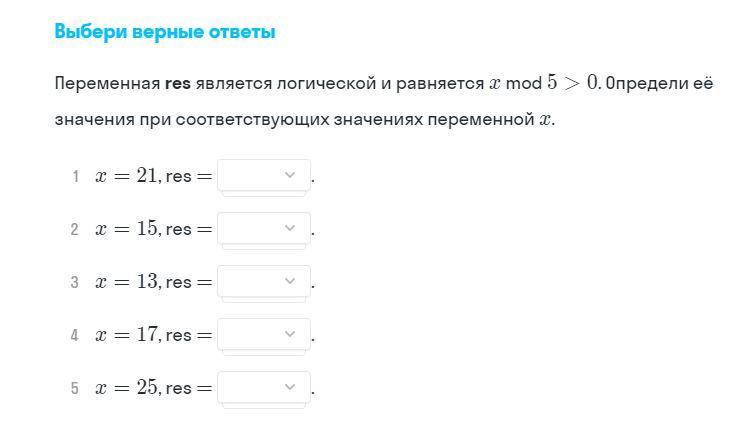The height and width of the screenshot is (421, 749).
Task: Click the chevron arrow in the x = 21 row
Action: [290, 176]
